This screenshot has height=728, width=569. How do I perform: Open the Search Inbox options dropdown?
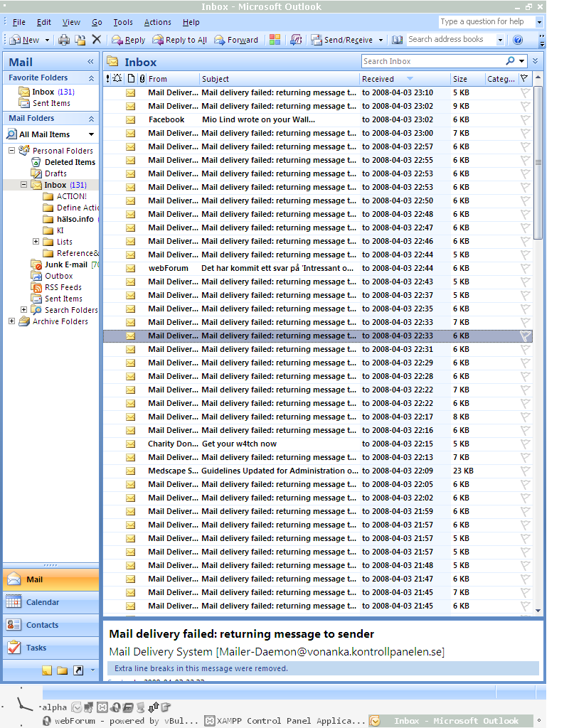tap(522, 61)
